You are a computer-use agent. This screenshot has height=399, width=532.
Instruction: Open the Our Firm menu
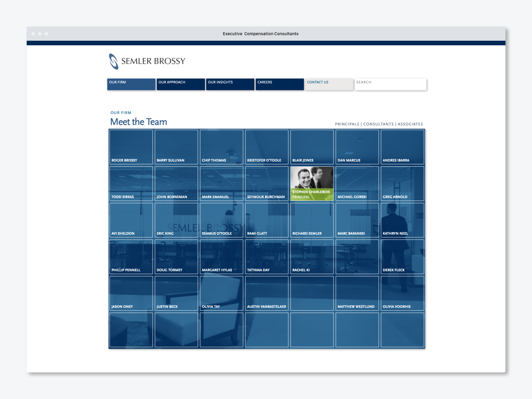(x=131, y=84)
